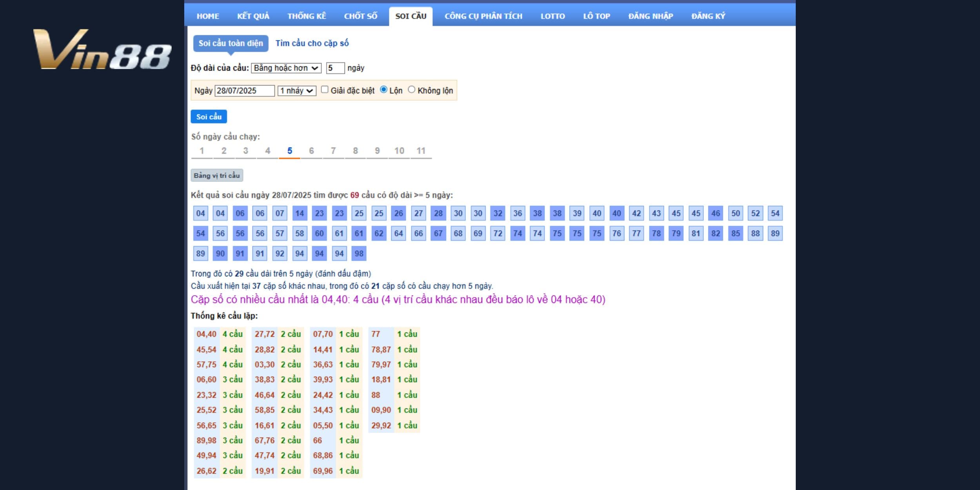Click result number box 98
The width and height of the screenshot is (980, 490).
click(359, 253)
